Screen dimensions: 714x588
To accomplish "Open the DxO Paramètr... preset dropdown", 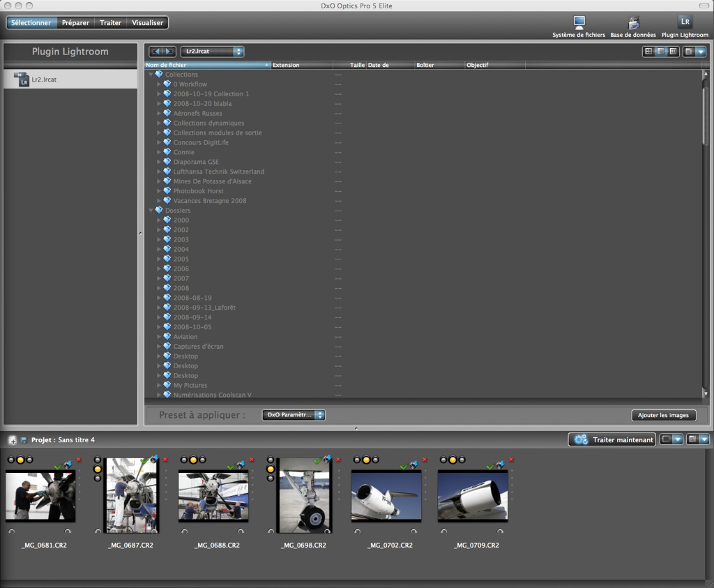I will 294,415.
